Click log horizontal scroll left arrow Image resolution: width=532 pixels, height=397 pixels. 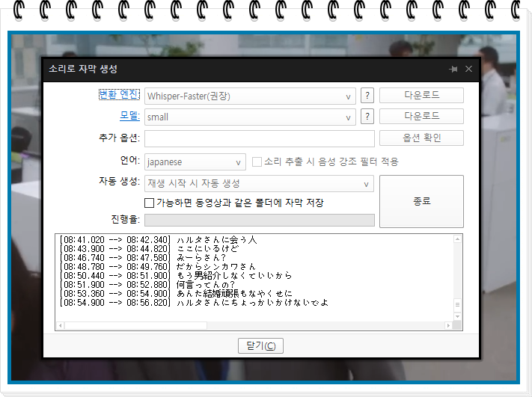pyautogui.click(x=61, y=325)
